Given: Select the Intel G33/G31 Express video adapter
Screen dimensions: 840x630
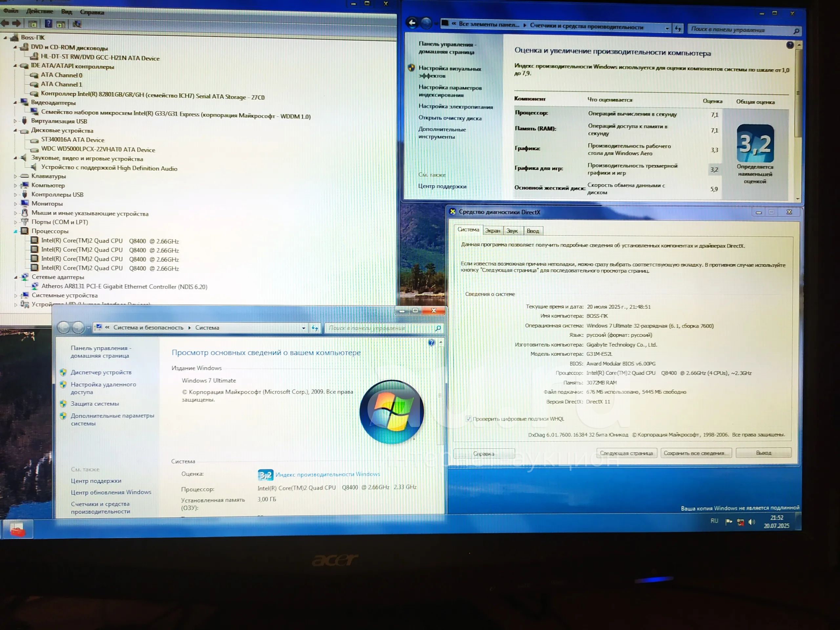Looking at the screenshot, I should (x=176, y=114).
